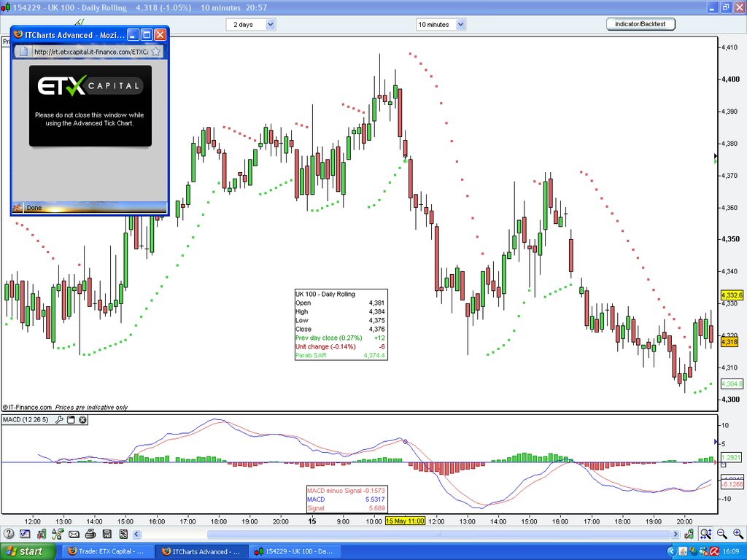Switch to Trade: ETX Capital taskbar window
Viewport: 747px width, 560px height.
tap(107, 551)
